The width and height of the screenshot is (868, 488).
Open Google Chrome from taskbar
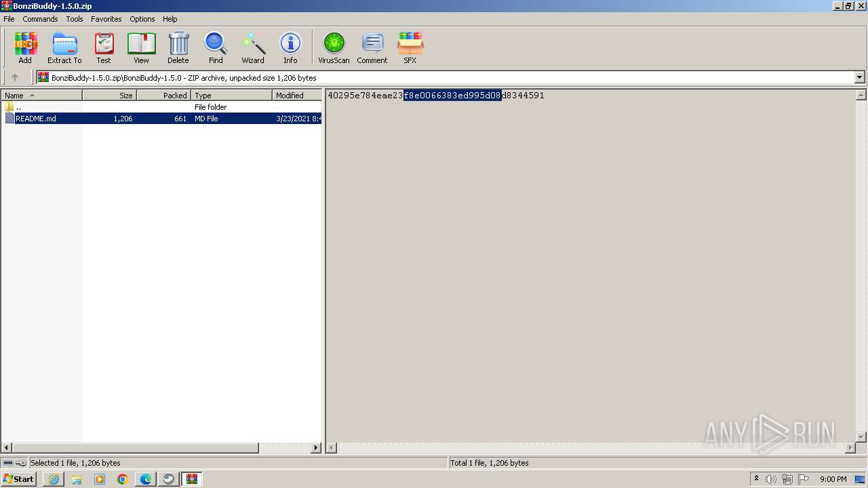click(x=123, y=479)
